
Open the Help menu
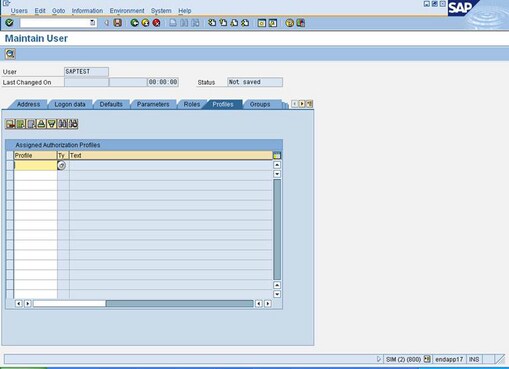(185, 11)
